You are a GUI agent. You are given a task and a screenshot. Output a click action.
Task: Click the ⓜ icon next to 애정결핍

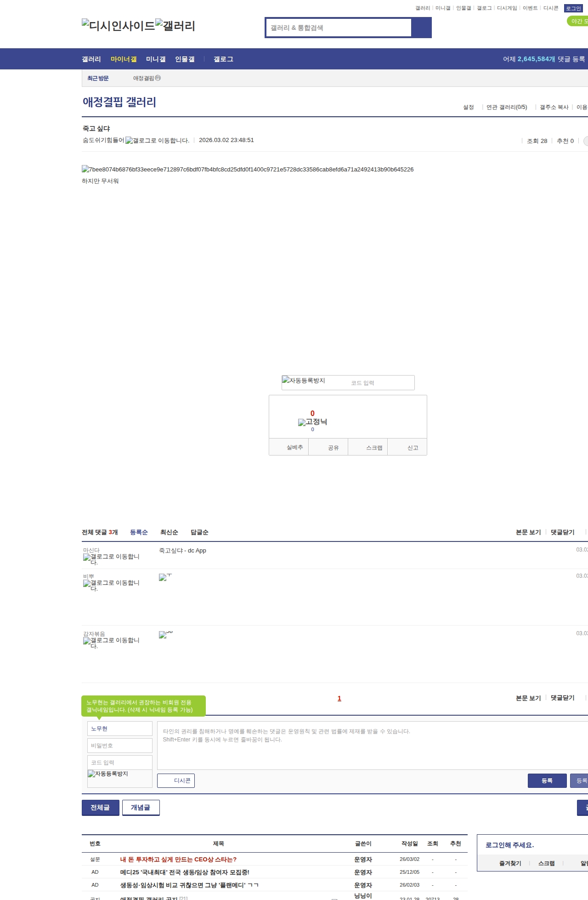[x=158, y=78]
